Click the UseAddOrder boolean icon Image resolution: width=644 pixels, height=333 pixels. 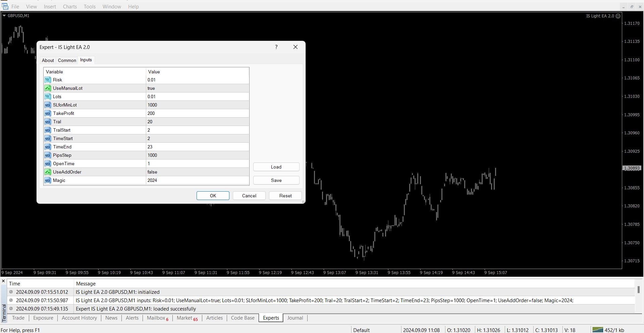[47, 172]
